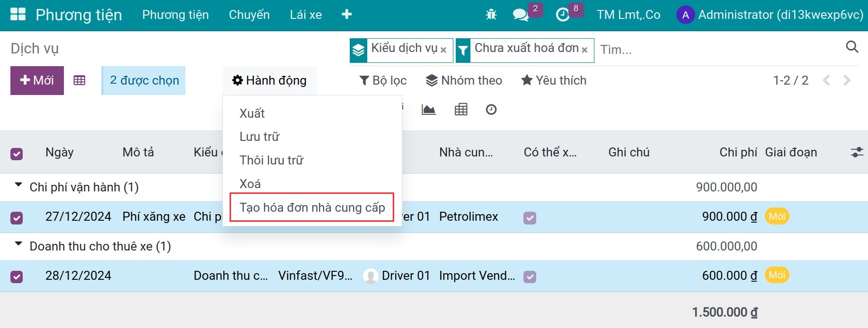Click the Mới create button

point(37,80)
